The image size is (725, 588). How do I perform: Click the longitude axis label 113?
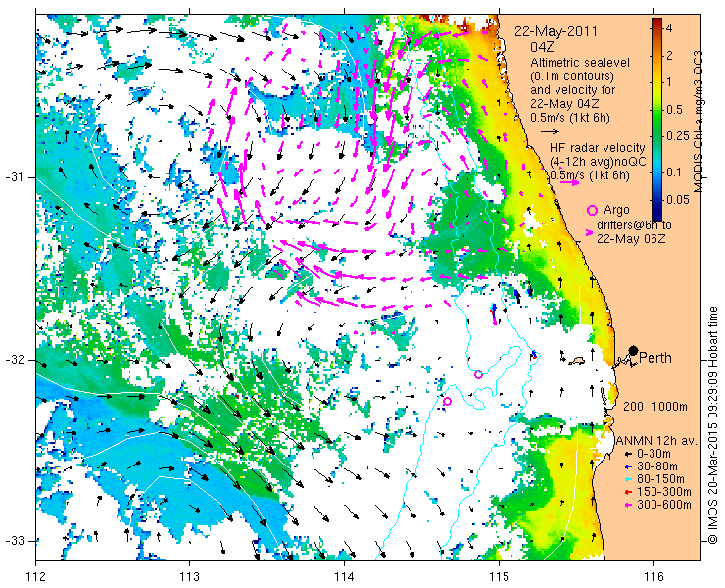pos(189,577)
